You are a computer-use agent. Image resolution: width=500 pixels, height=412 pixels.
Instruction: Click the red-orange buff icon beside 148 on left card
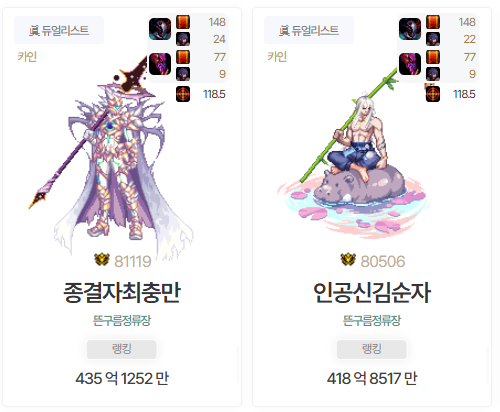[183, 22]
